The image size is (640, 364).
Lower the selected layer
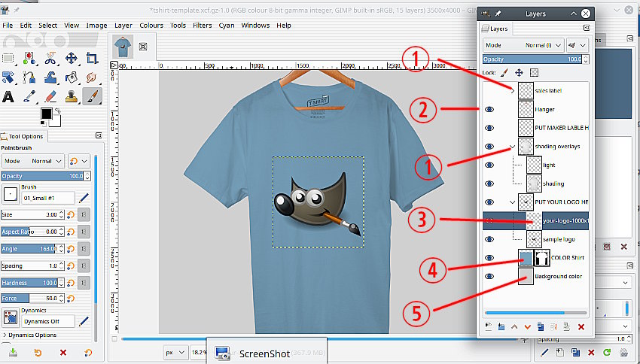click(x=527, y=327)
